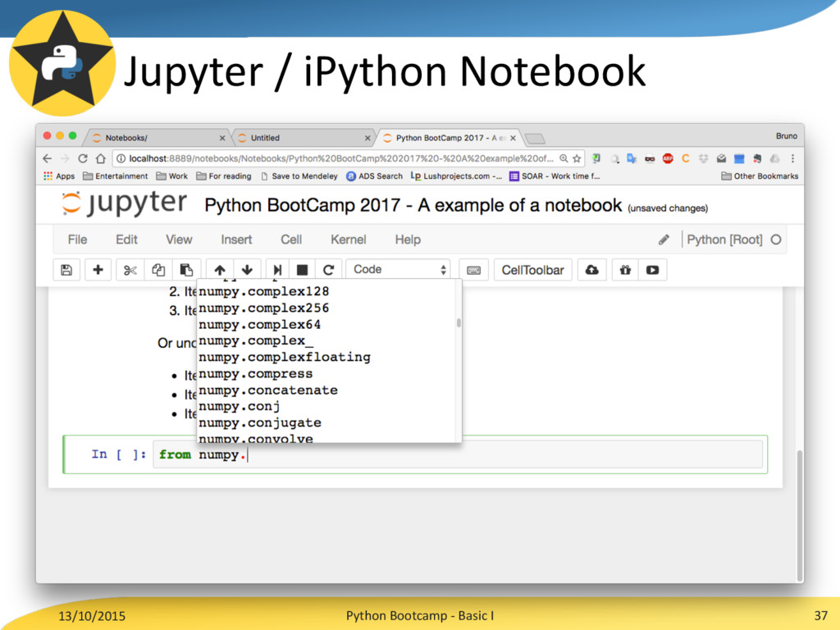840x630 pixels.
Task: Click the CellToolbar button
Action: point(532,270)
